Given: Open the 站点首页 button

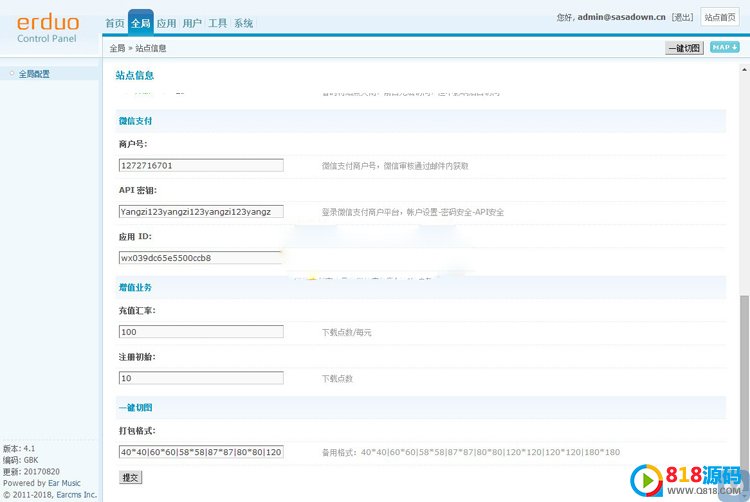Looking at the screenshot, I should coord(720,17).
